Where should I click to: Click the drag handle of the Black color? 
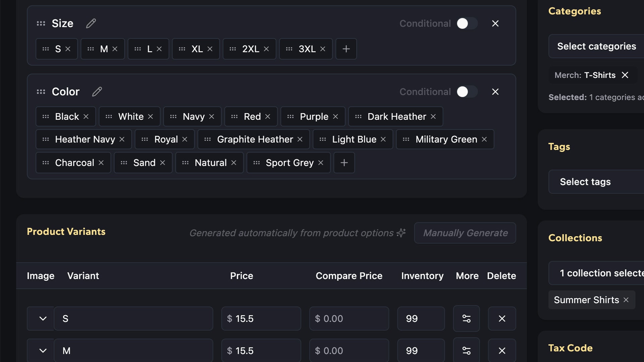point(46,116)
